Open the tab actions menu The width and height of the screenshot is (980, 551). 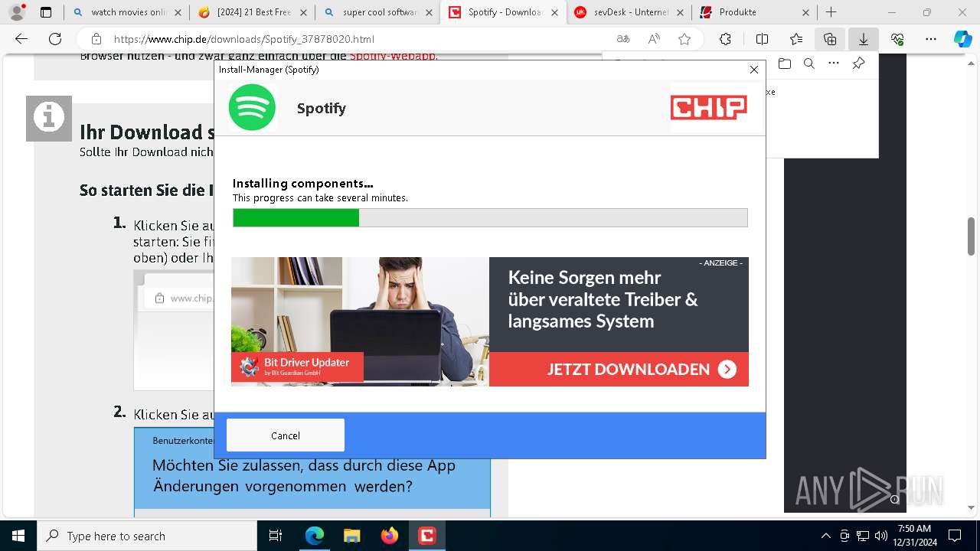tap(46, 12)
